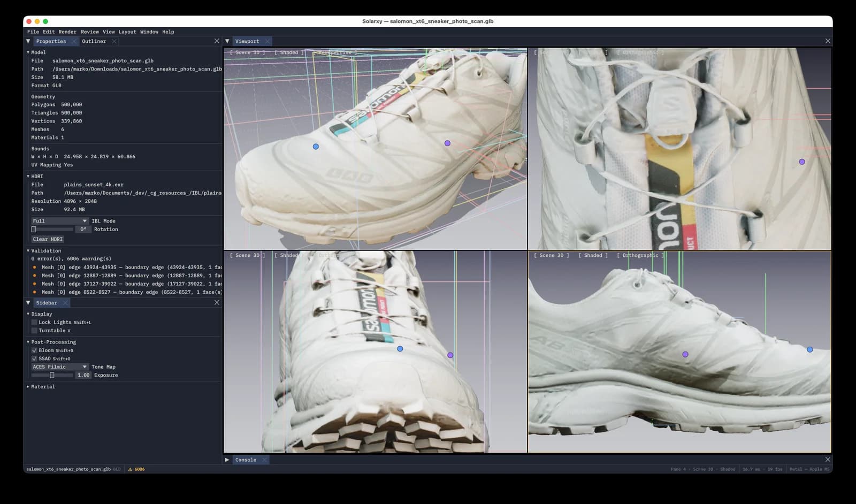This screenshot has width=856, height=504.
Task: Open the ACES Filmic Tone Map dropdown
Action: (x=59, y=367)
